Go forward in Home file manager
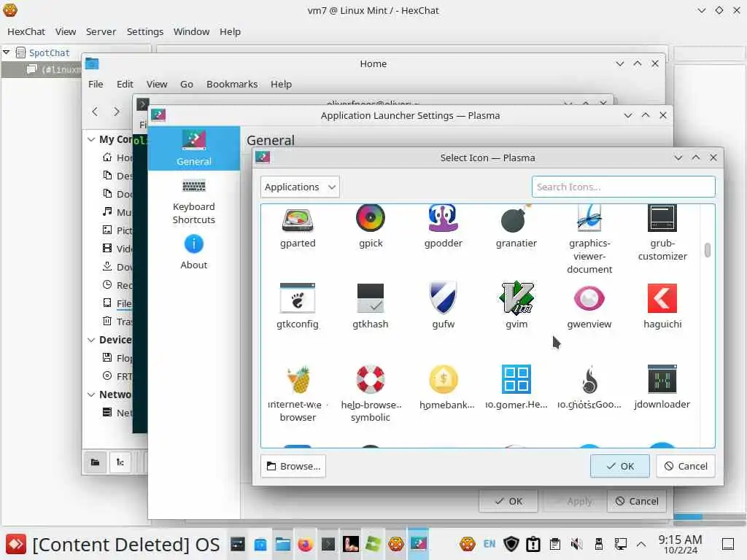Viewport: 747px width, 560px height. (117, 112)
